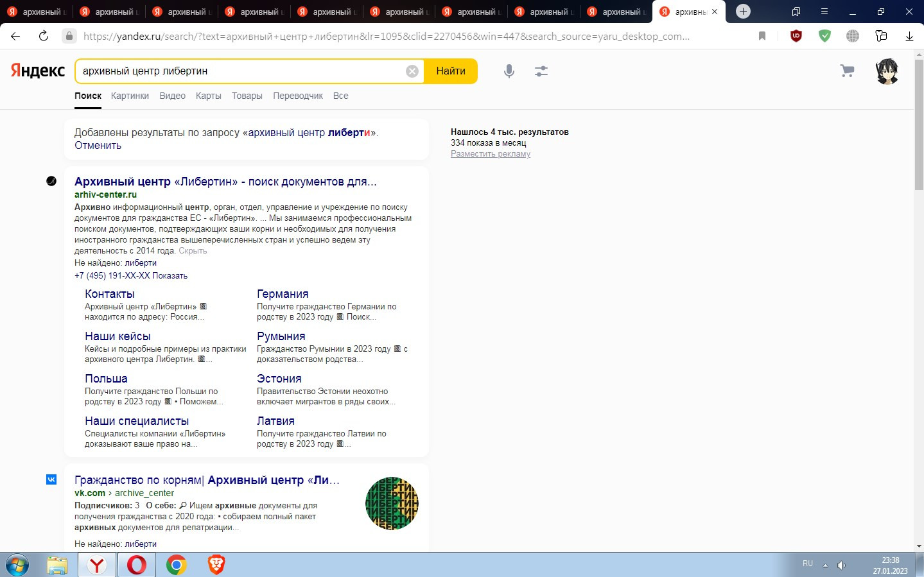
Task: Open the browser hamburger menu
Action: coord(824,12)
